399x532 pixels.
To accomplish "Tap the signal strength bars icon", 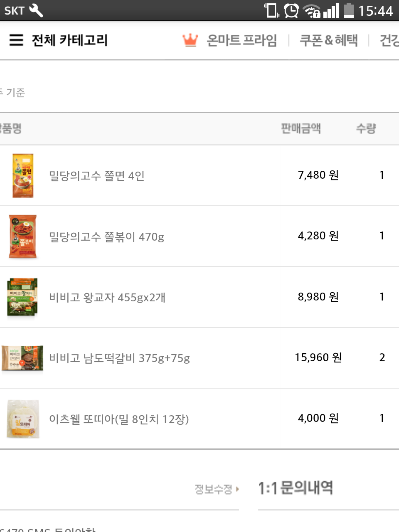I will tap(331, 10).
